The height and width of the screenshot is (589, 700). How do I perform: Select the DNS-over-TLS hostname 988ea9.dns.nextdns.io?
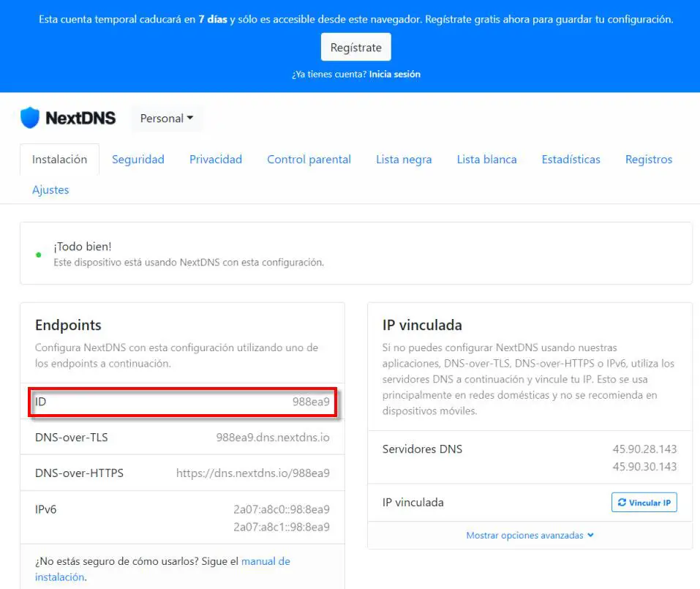click(x=273, y=437)
